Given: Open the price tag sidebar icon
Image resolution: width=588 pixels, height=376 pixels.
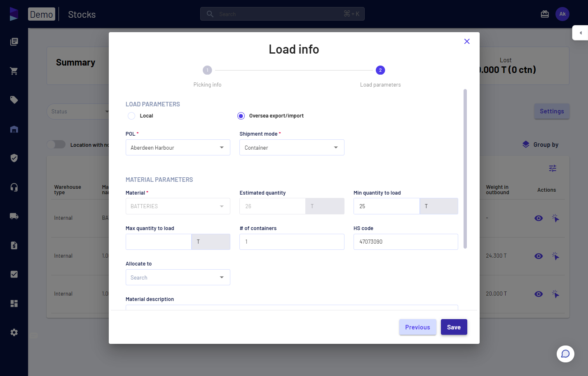Looking at the screenshot, I should point(14,100).
